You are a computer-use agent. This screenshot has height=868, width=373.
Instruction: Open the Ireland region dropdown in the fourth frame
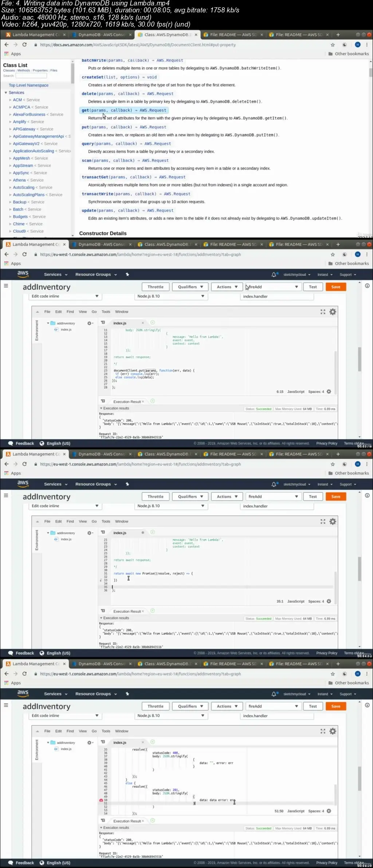(x=325, y=694)
